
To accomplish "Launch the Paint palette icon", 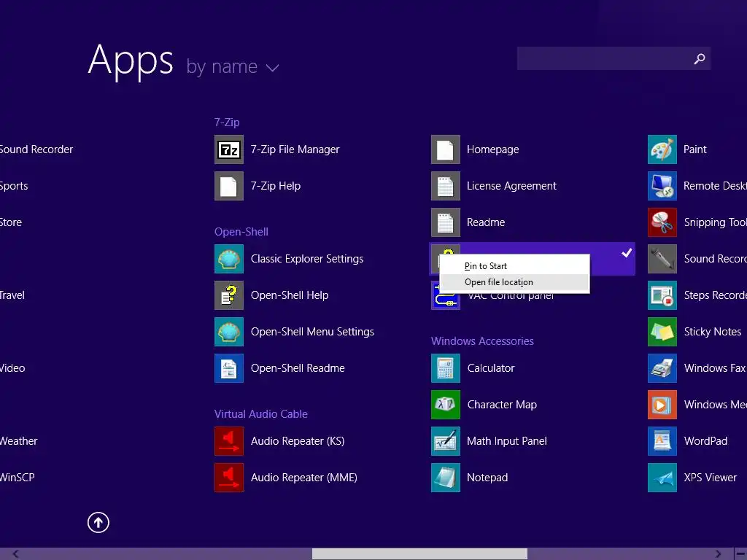I will pyautogui.click(x=662, y=149).
